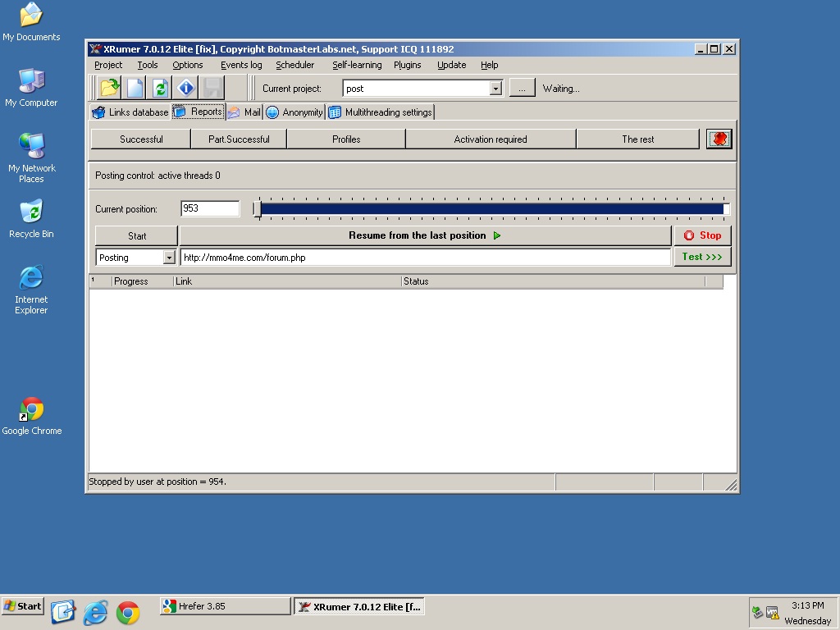Click the red Stop button
The height and width of the screenshot is (630, 840).
[x=702, y=235]
